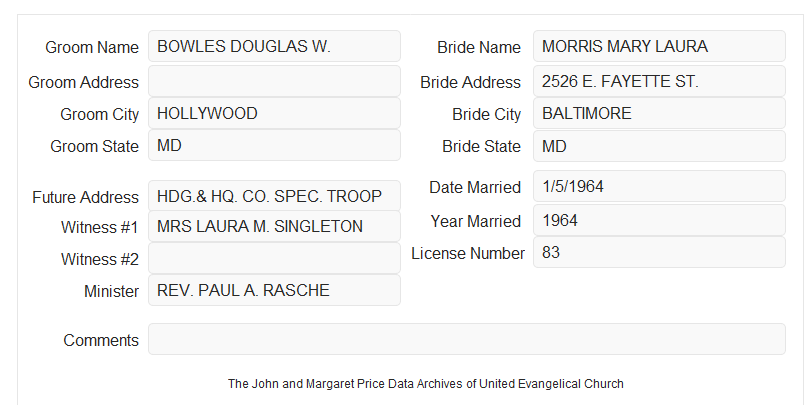
Task: Click the empty Comments field
Action: tap(467, 339)
